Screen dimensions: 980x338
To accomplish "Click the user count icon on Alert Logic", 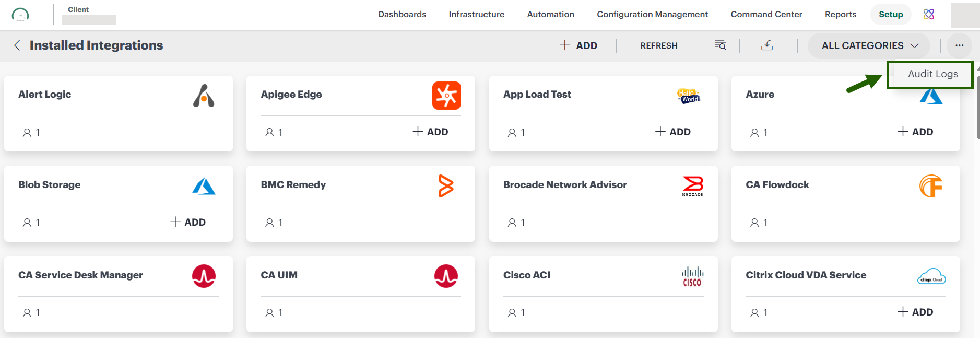I will [x=27, y=133].
